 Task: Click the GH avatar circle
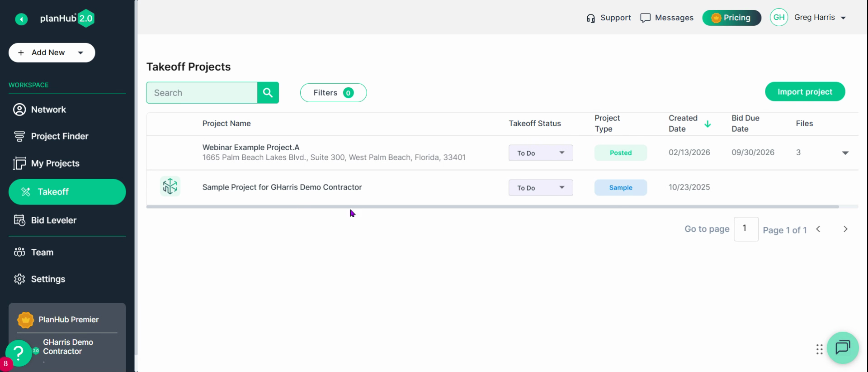[779, 18]
